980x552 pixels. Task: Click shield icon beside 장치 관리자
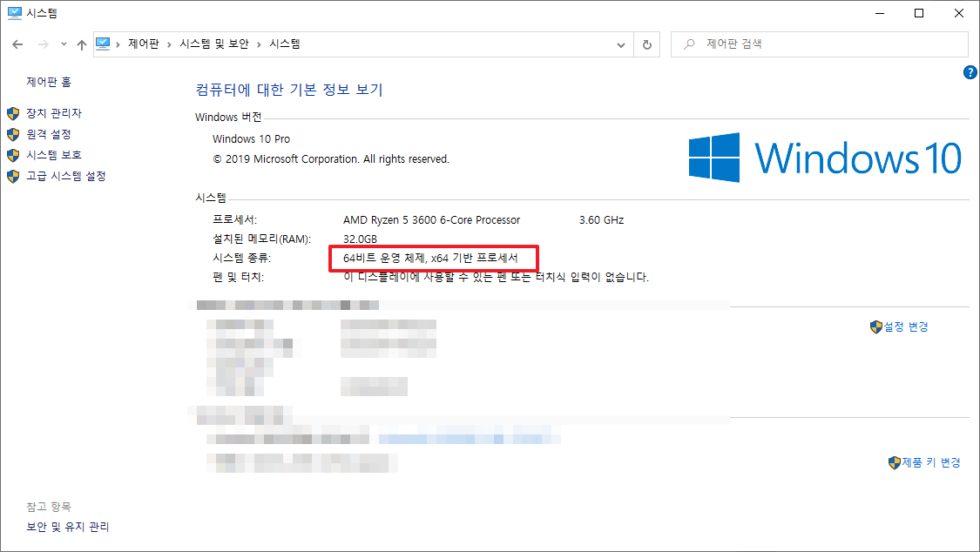pyautogui.click(x=13, y=114)
